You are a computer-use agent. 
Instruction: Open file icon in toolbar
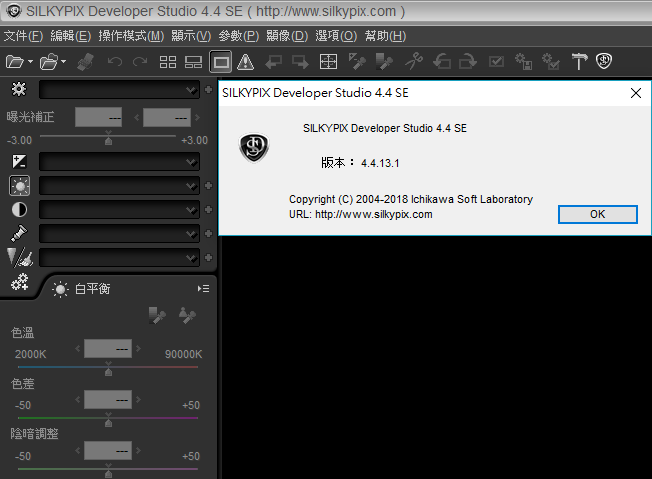pyautogui.click(x=15, y=62)
